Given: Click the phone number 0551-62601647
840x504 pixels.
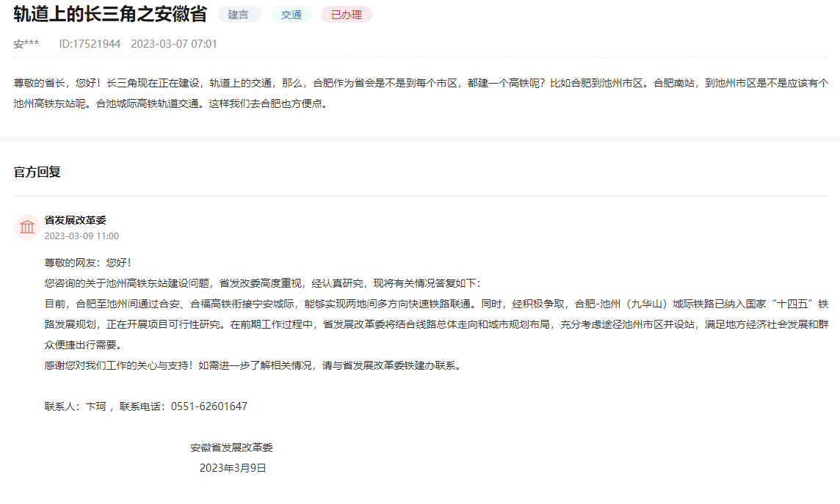Looking at the screenshot, I should [x=209, y=406].
